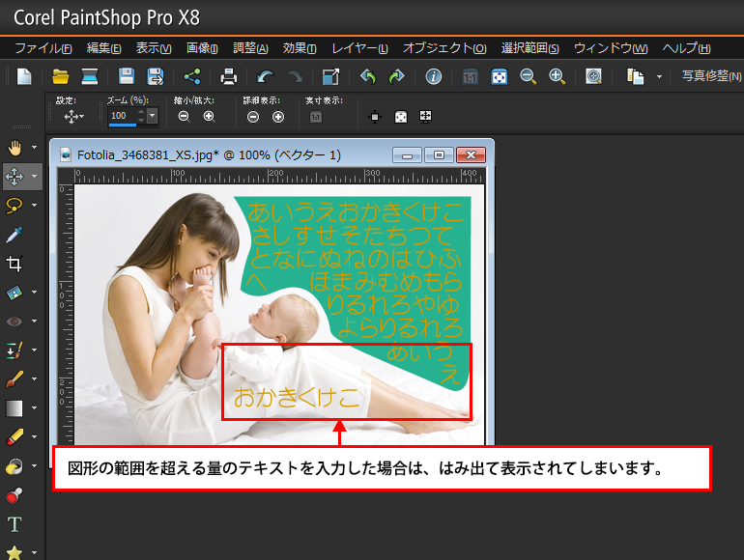Select the Dropper tool

[14, 235]
